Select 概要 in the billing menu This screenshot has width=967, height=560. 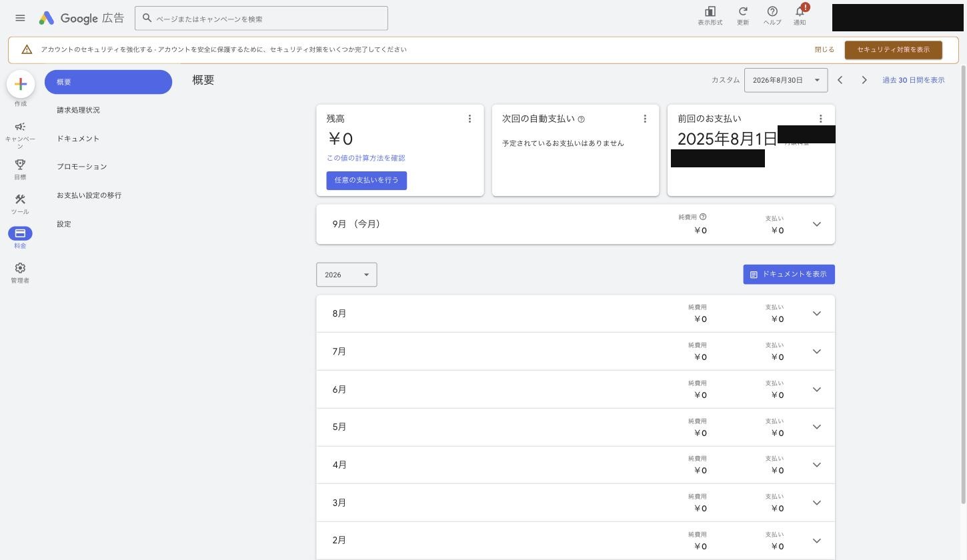[108, 82]
